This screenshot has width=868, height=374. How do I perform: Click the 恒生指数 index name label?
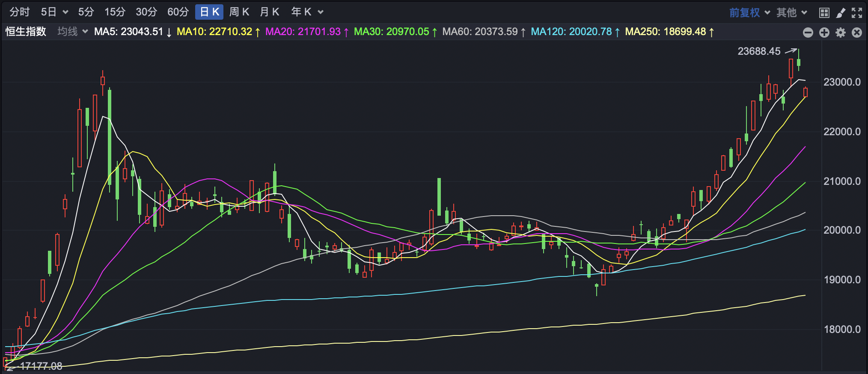26,32
